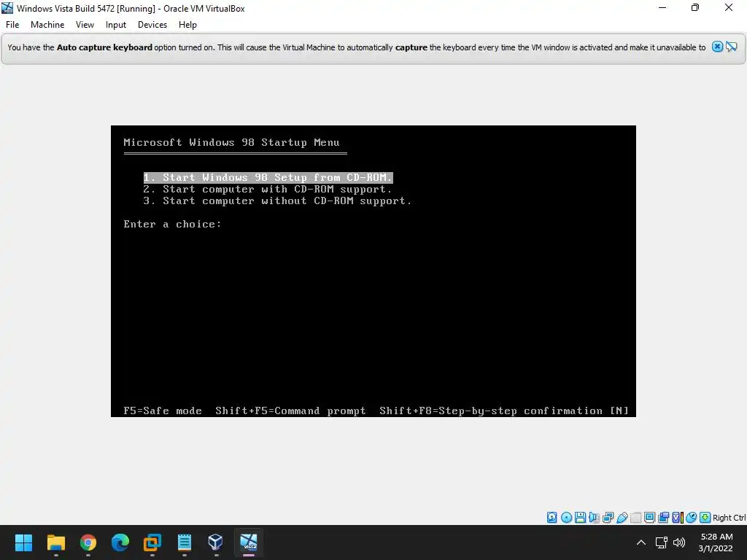
Task: Open the clock showing 5:28 AM
Action: coord(716,542)
